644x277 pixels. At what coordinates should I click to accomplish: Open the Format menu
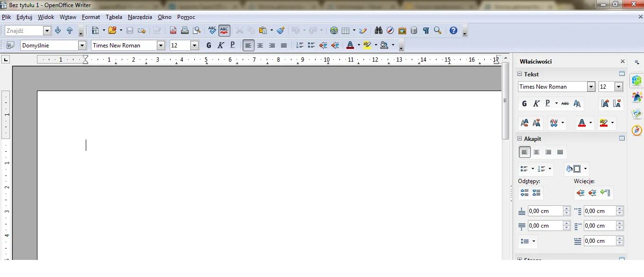tap(91, 17)
